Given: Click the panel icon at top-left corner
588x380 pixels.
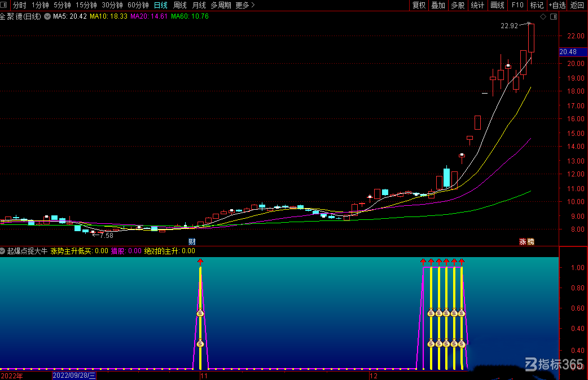Looking at the screenshot, I should [4, 5].
